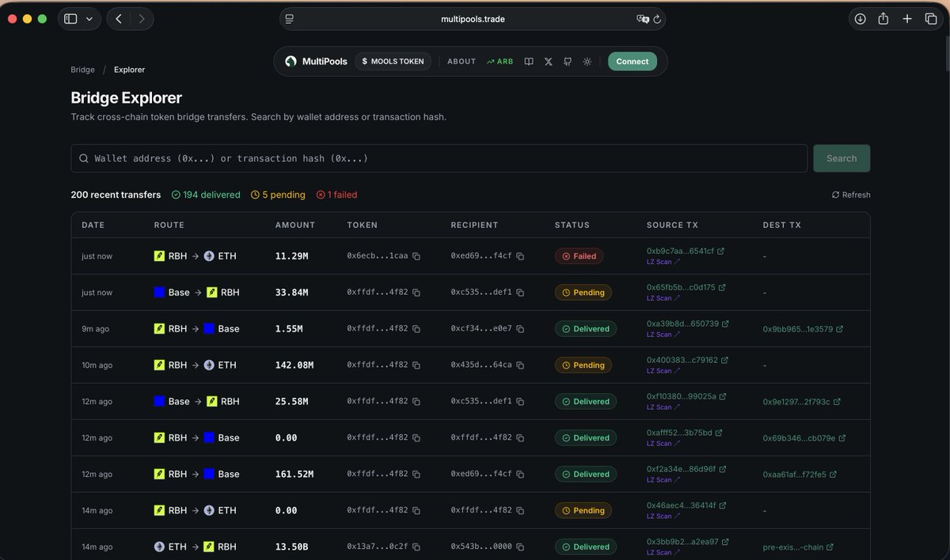Open the pre-exis...-chain destination link
The width and height of the screenshot is (950, 560).
point(798,547)
